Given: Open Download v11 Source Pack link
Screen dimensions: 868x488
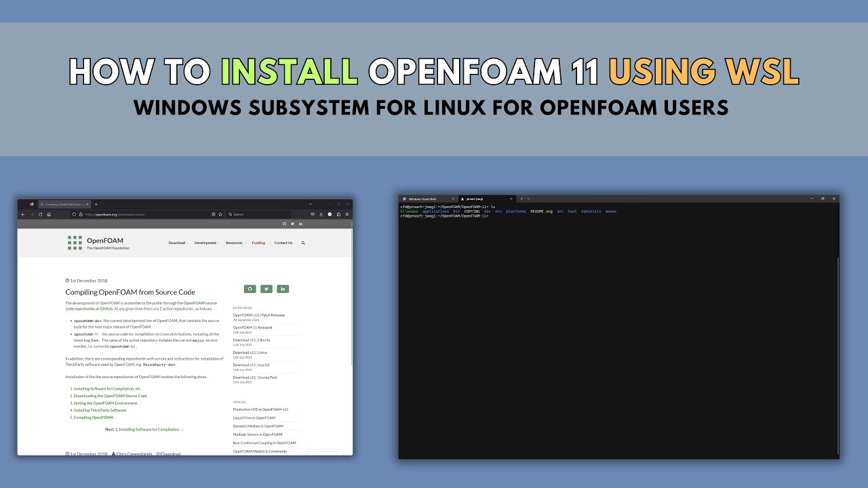Looking at the screenshot, I should click(x=255, y=378).
